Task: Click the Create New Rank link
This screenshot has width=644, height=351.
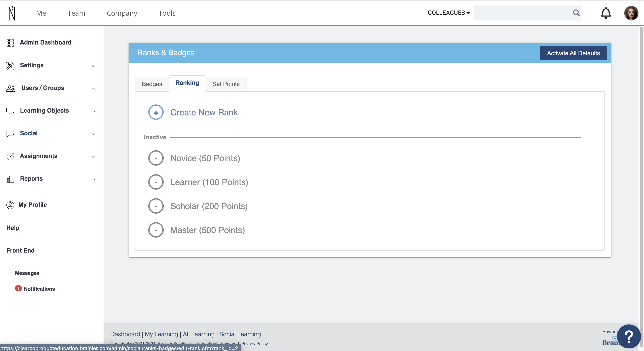Action: coord(204,113)
